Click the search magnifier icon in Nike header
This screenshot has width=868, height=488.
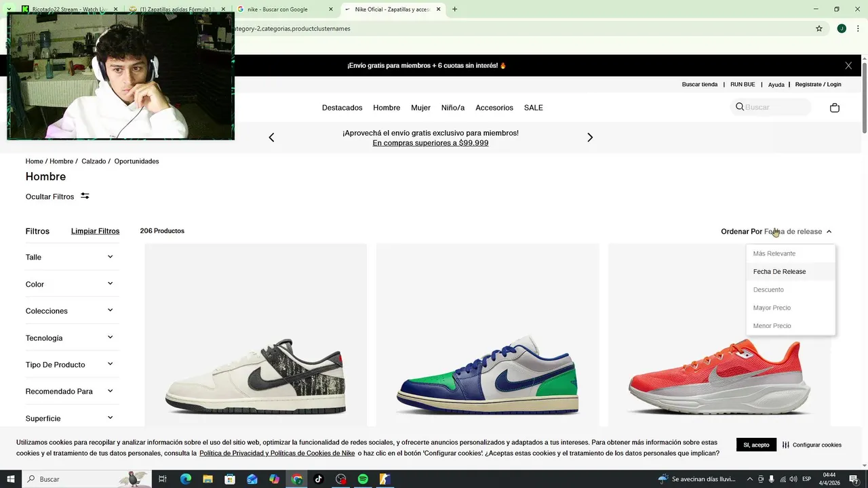click(740, 107)
